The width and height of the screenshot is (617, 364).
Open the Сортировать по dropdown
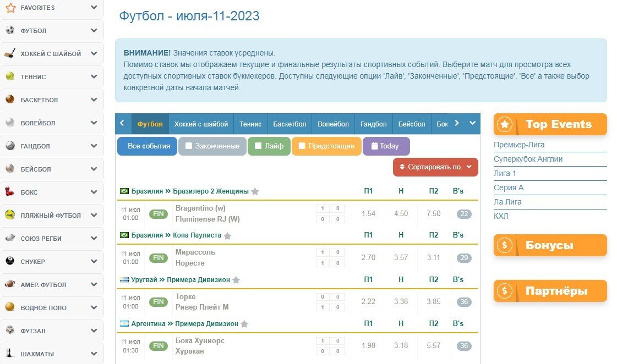click(x=435, y=167)
